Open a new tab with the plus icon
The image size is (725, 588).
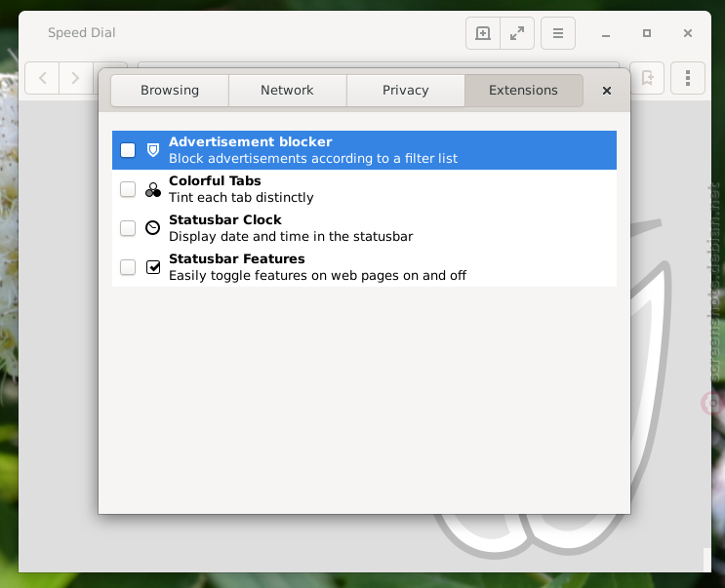[483, 33]
